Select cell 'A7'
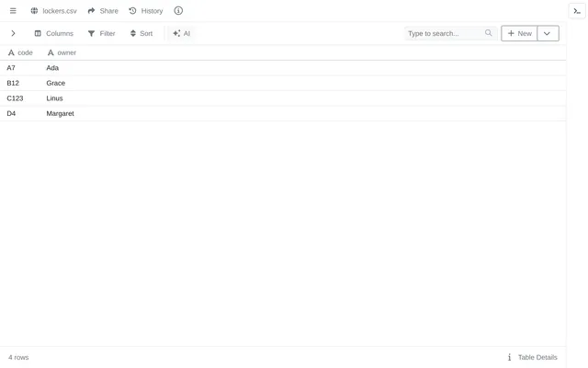 pyautogui.click(x=11, y=68)
